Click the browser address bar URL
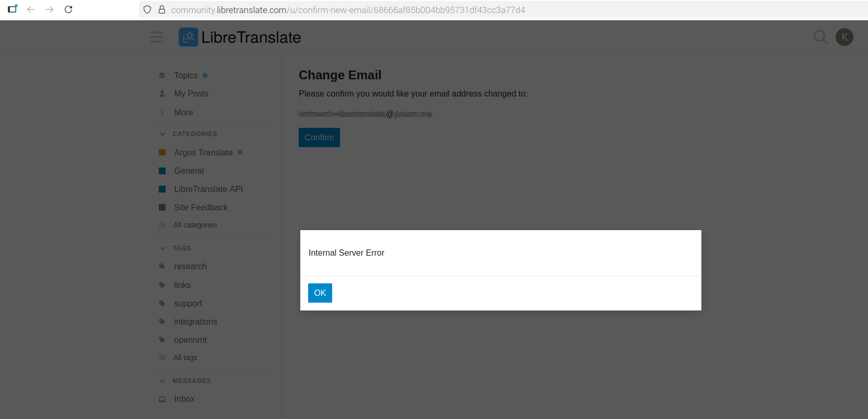Screen dimensions: 868x419 [348, 10]
